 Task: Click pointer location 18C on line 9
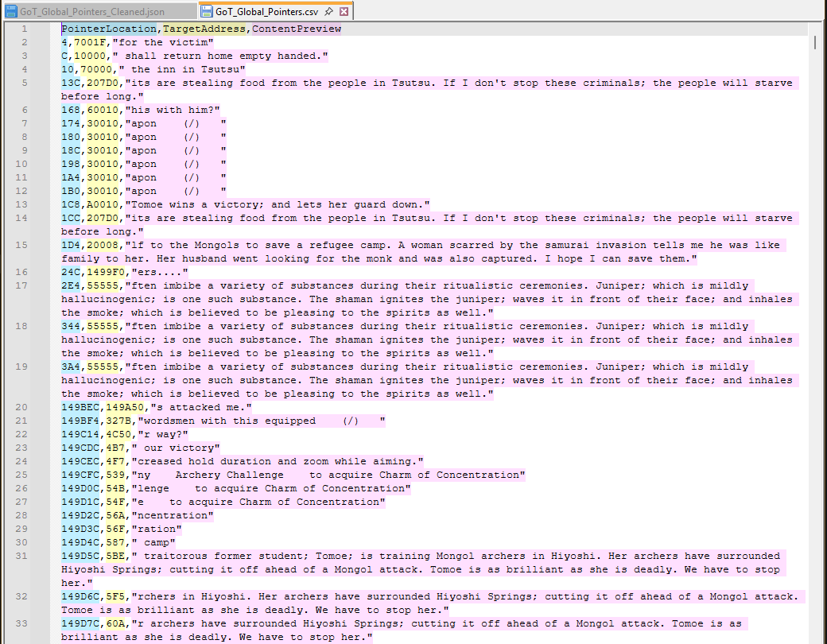[x=71, y=150]
